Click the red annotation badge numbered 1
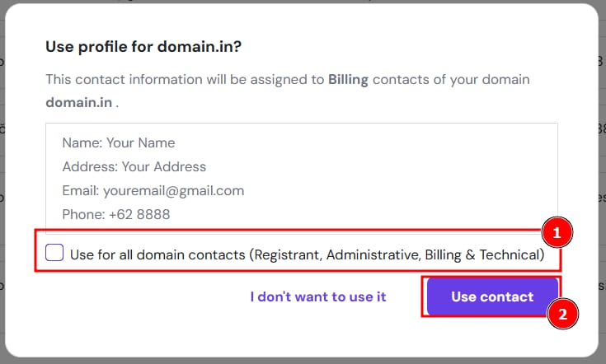The height and width of the screenshot is (364, 606). (x=557, y=233)
